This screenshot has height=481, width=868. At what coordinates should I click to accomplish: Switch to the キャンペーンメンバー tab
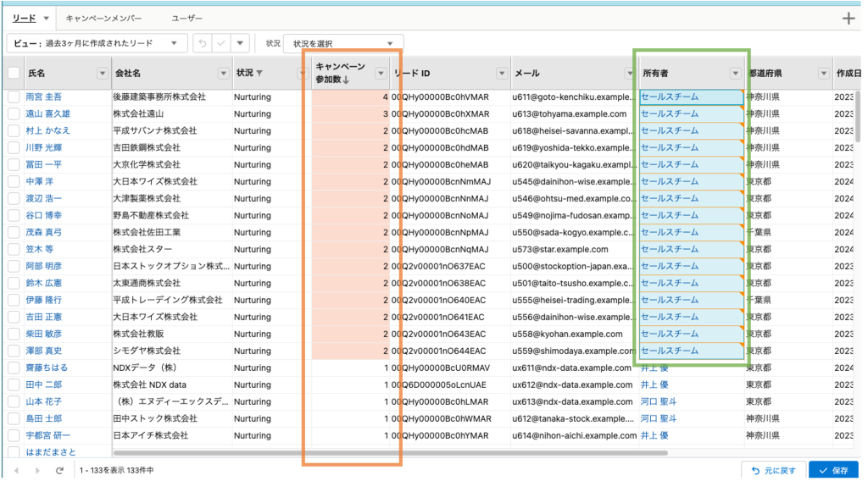pos(104,18)
